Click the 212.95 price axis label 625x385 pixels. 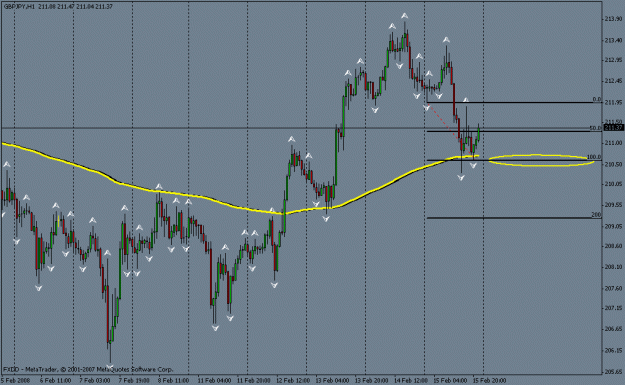pyautogui.click(x=614, y=60)
